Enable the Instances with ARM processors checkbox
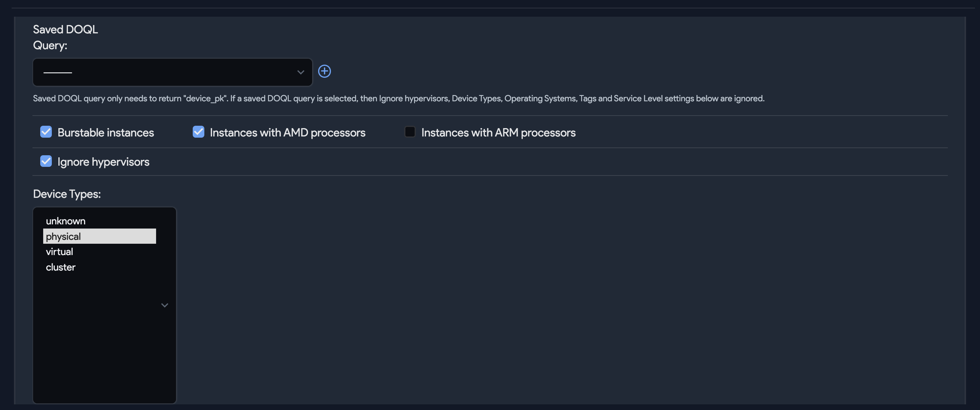The image size is (980, 410). click(410, 132)
